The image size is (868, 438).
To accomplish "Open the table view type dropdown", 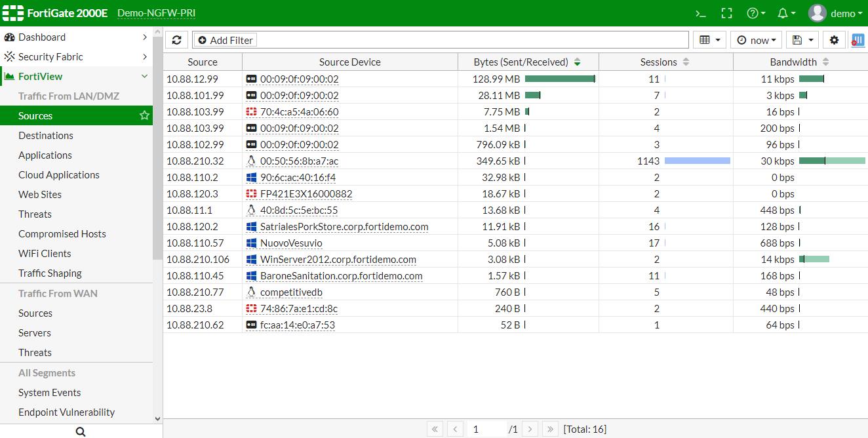I will pyautogui.click(x=710, y=40).
